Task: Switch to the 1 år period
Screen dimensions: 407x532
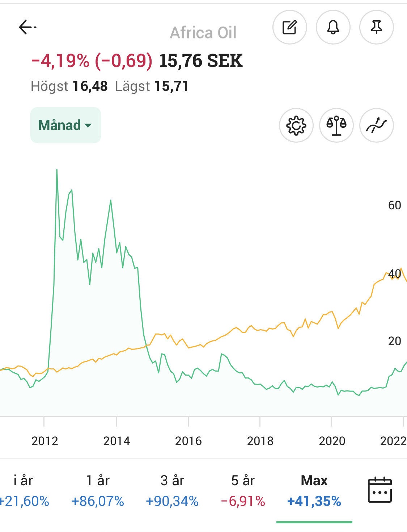Action: (98, 491)
